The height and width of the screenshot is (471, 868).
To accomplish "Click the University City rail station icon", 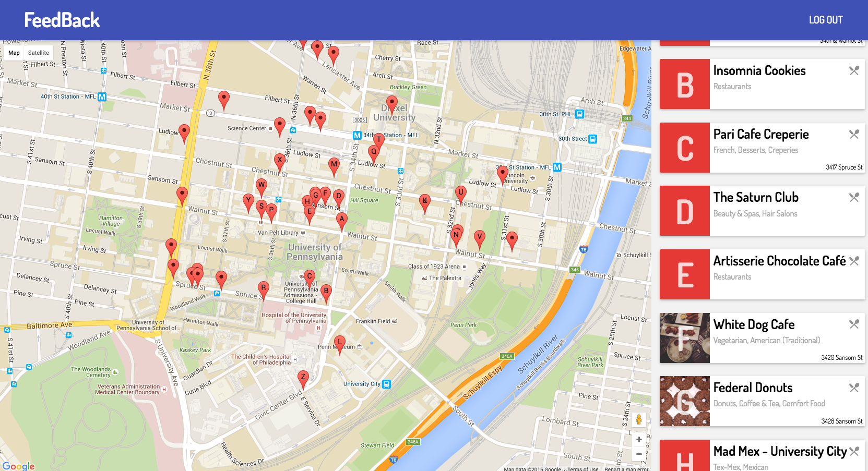I will pos(386,384).
